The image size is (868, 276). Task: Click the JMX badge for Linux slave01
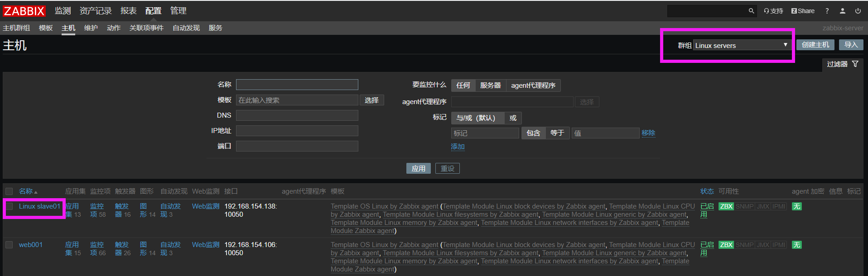(763, 206)
